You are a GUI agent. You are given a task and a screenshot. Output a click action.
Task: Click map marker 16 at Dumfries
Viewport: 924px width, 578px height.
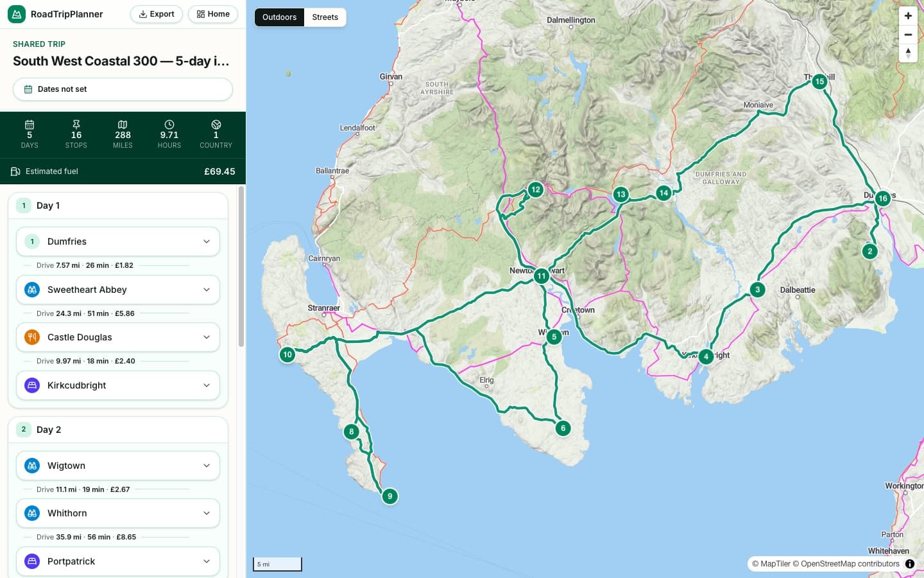pyautogui.click(x=883, y=198)
